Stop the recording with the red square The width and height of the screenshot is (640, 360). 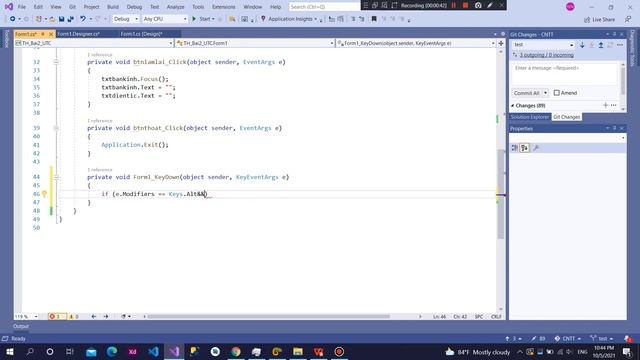tap(465, 6)
